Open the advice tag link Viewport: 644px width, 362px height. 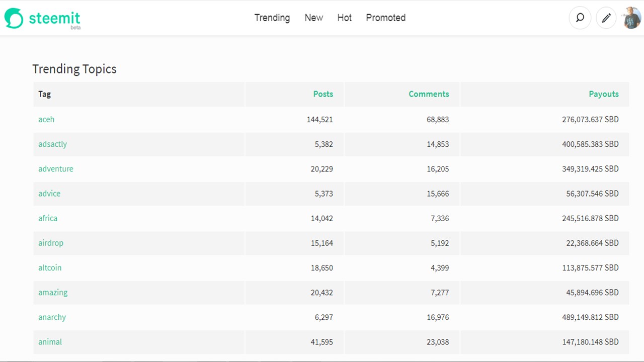tap(49, 194)
